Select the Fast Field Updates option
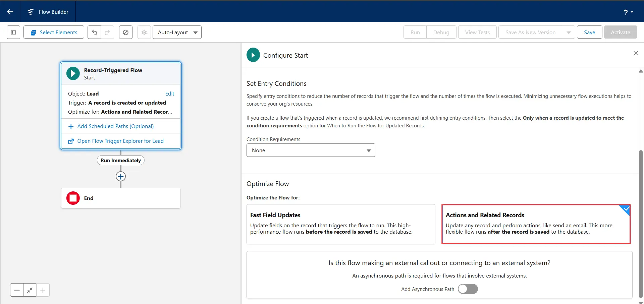Image resolution: width=644 pixels, height=304 pixels. [341, 224]
